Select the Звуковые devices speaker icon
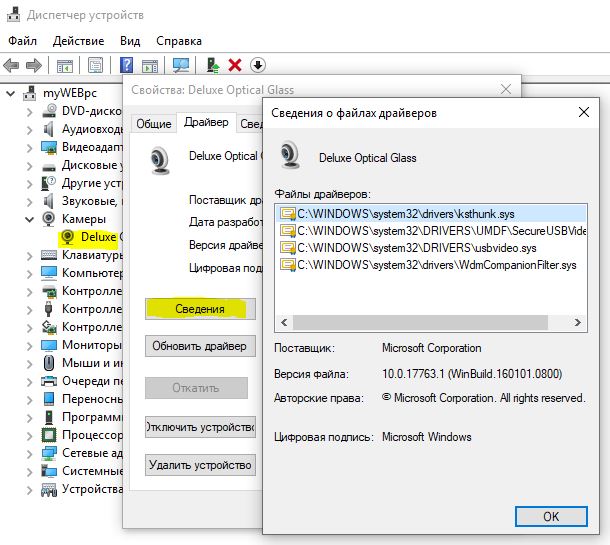The height and width of the screenshot is (545, 610). click(x=49, y=201)
